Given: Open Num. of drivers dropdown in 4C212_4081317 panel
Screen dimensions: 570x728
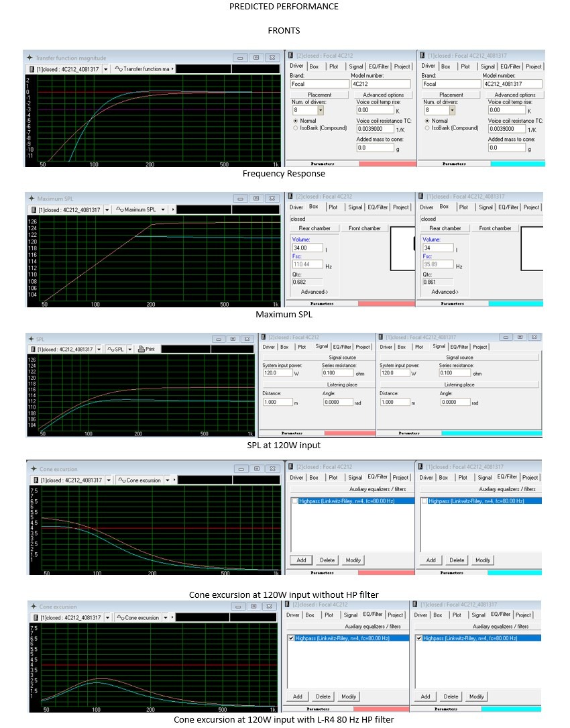Looking at the screenshot, I should [452, 110].
